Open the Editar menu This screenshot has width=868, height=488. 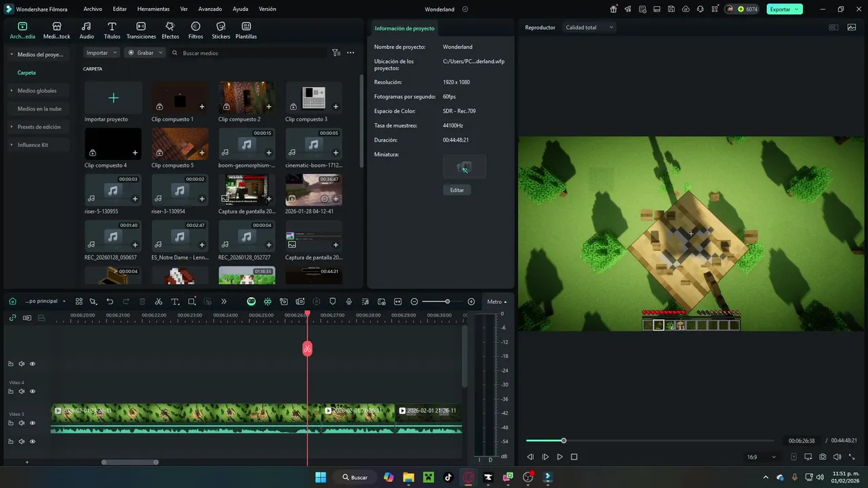[120, 9]
